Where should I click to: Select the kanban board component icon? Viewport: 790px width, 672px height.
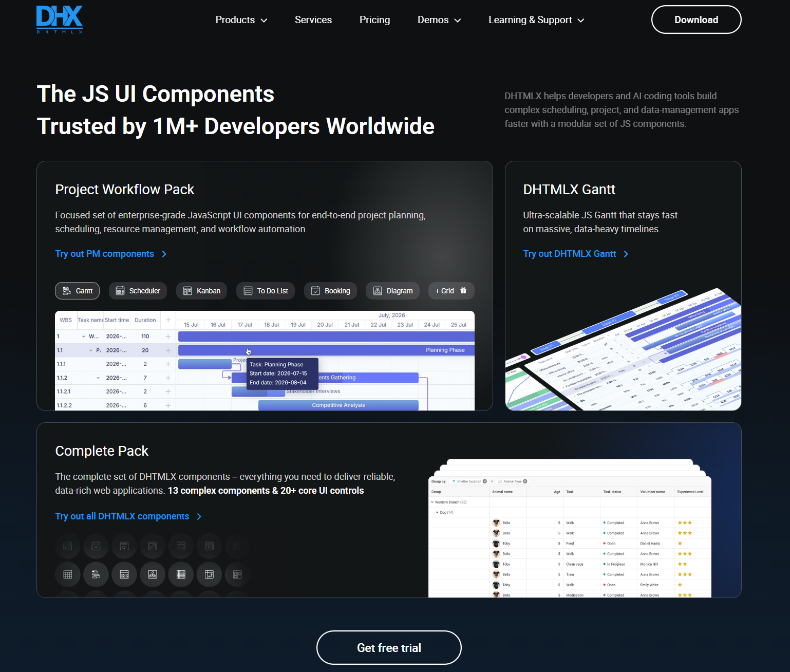click(x=237, y=574)
